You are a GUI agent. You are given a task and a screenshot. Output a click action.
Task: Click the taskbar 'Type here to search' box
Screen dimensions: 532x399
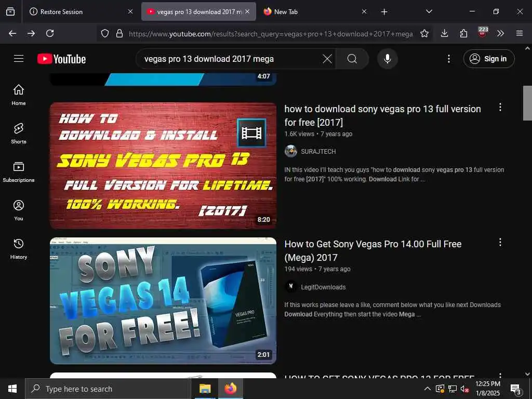(108, 389)
